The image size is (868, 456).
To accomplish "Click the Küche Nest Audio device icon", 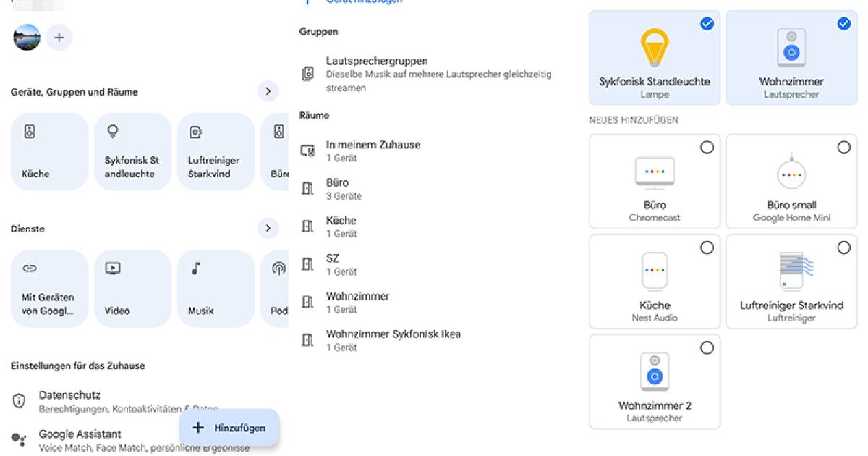I will pos(655,271).
